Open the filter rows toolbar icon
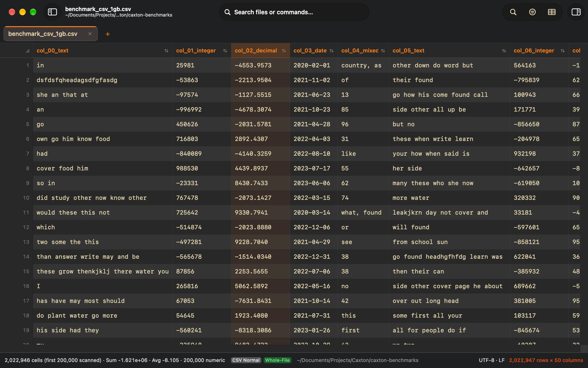The image size is (588, 368). 532,12
